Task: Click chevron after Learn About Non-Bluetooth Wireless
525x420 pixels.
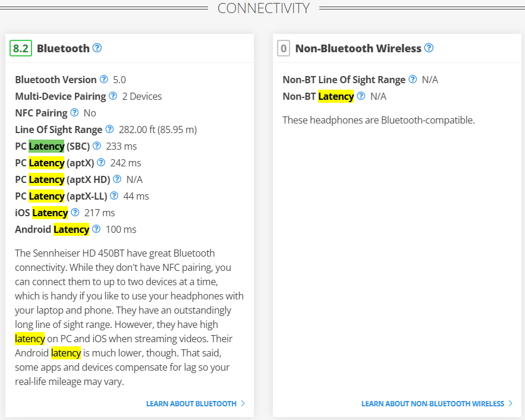Action: click(511, 403)
